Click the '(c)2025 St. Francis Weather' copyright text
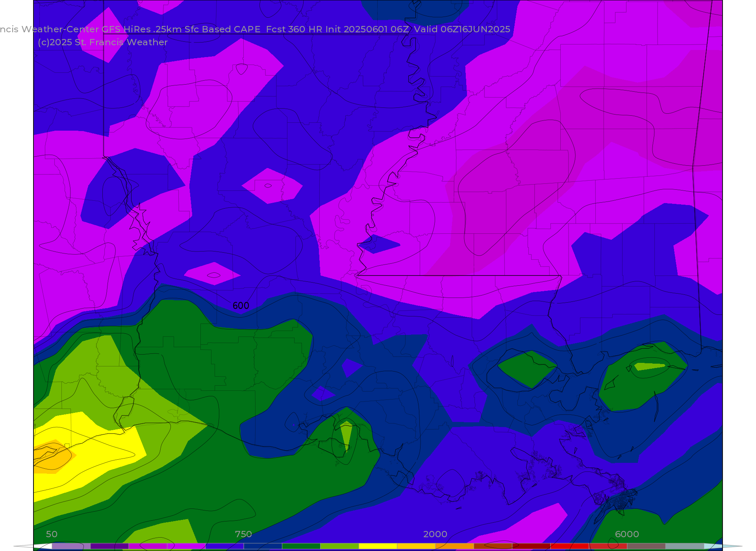Image resolution: width=756 pixels, height=551 pixels. point(103,42)
